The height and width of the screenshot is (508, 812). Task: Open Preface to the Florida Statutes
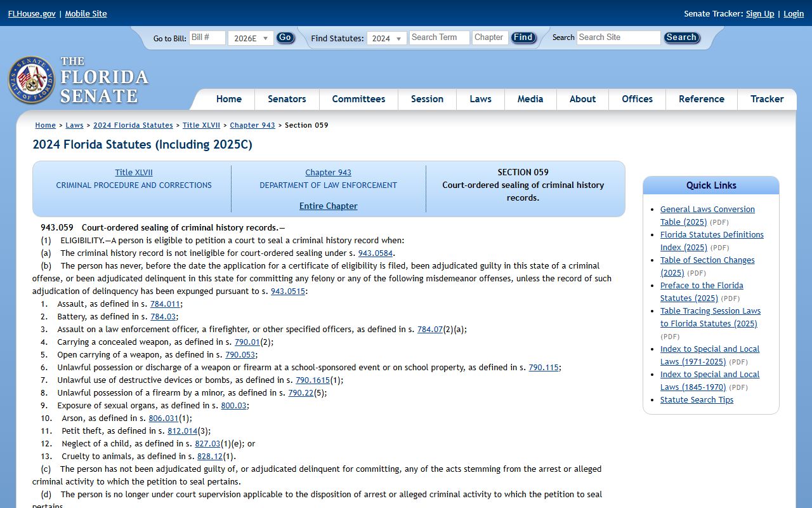point(702,291)
